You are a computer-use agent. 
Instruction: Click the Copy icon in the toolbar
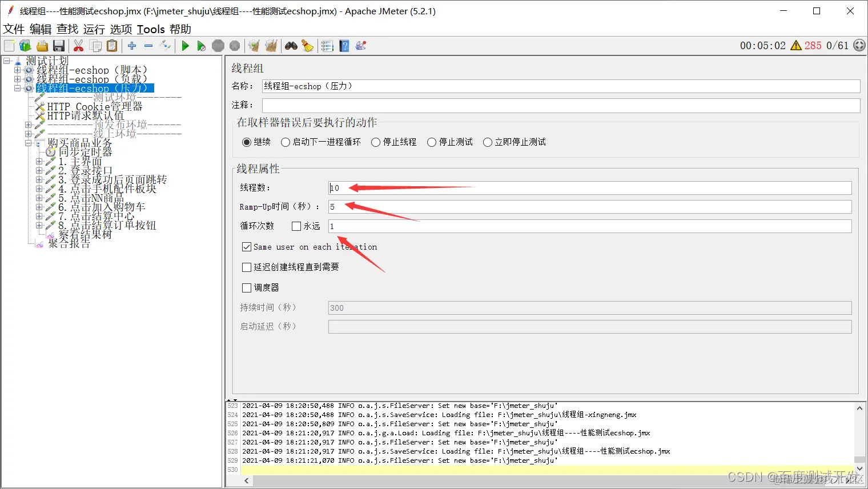(x=95, y=46)
